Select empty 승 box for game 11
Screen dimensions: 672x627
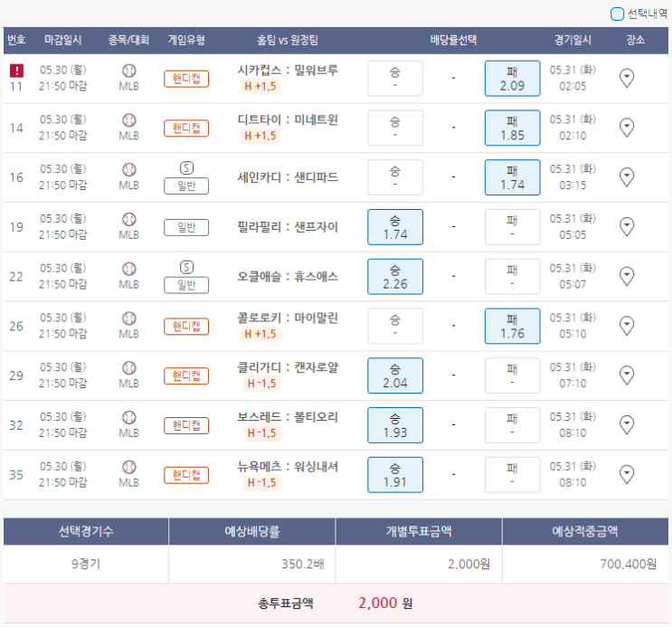point(395,79)
